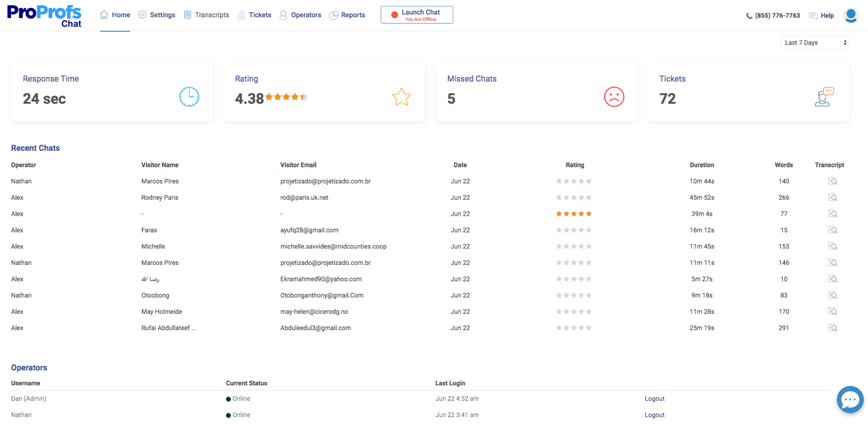This screenshot has height=425, width=868.
Task: Click the Tickets operator icon
Action: [824, 97]
